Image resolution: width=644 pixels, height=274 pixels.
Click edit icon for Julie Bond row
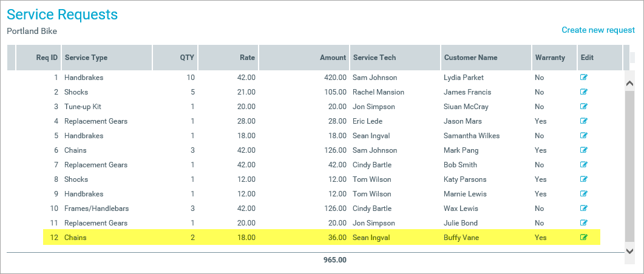coord(584,223)
